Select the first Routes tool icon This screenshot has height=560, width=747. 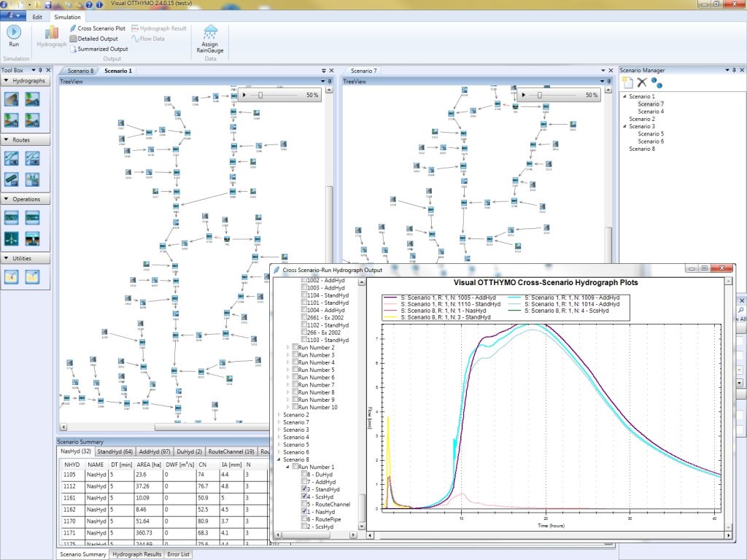(x=12, y=158)
